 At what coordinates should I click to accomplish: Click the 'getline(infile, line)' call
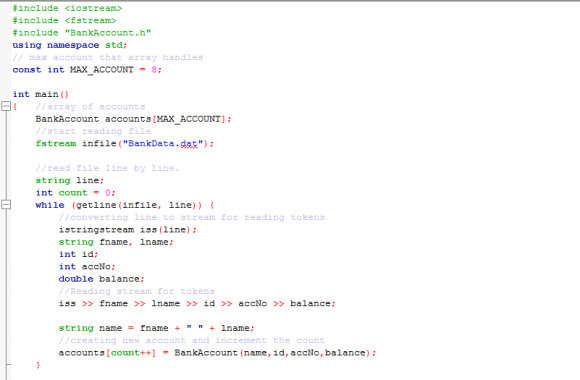(x=136, y=205)
